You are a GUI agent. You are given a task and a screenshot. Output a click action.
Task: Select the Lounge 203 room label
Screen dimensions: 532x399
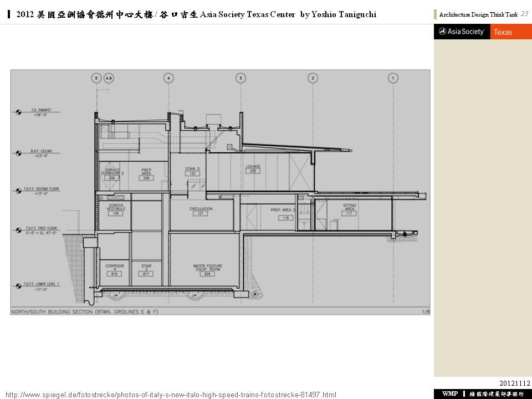253,168
